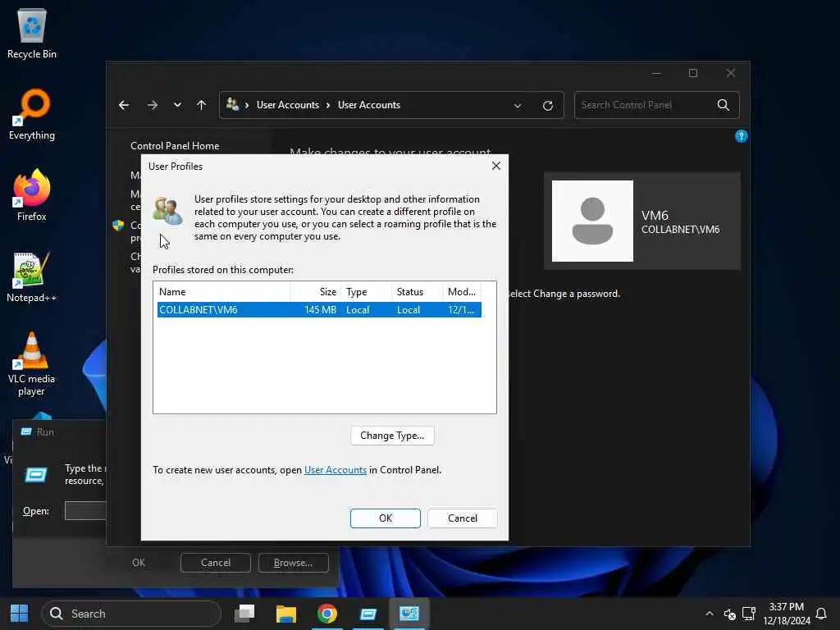840x630 pixels.
Task: Click the taskbar Search box
Action: pos(131,614)
